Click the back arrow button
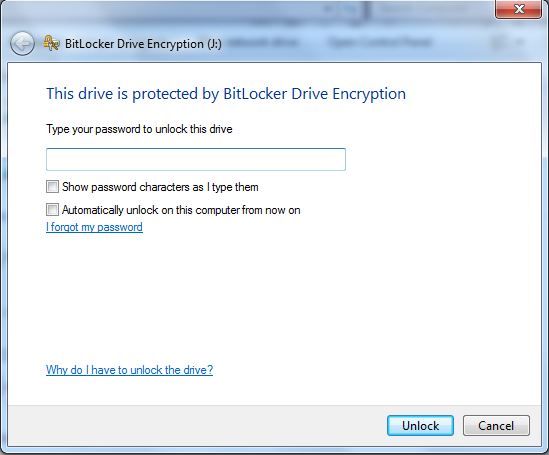This screenshot has height=455, width=549. [x=22, y=44]
